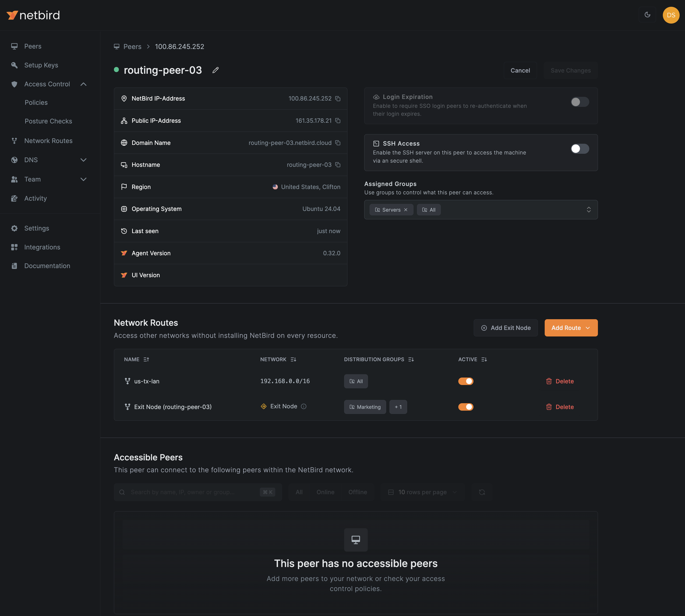Viewport: 685px width, 616px height.
Task: Remove the Servers group tag
Action: click(406, 210)
